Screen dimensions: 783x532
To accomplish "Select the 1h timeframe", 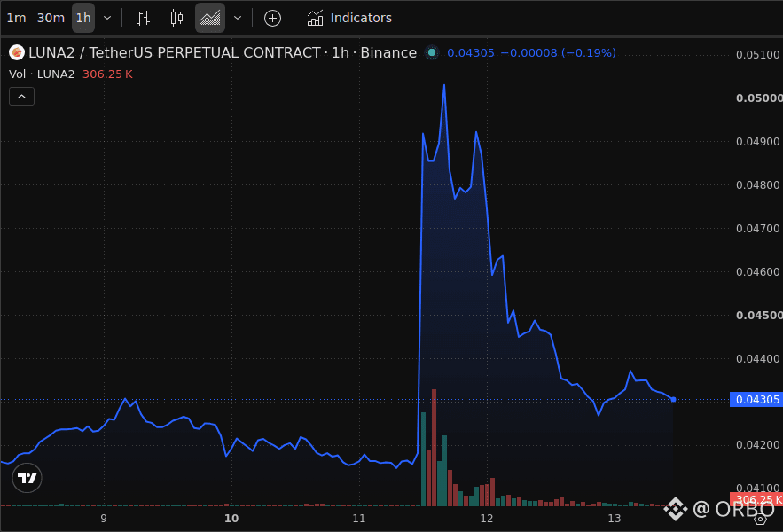I will click(83, 18).
